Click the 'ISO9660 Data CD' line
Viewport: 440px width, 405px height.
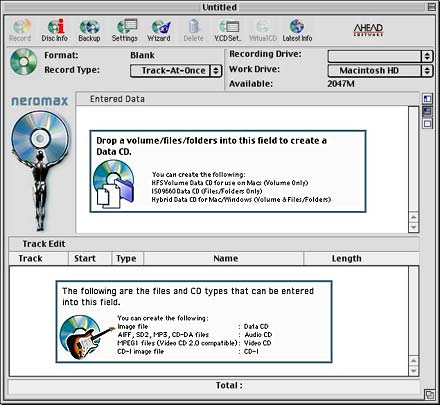click(x=207, y=191)
